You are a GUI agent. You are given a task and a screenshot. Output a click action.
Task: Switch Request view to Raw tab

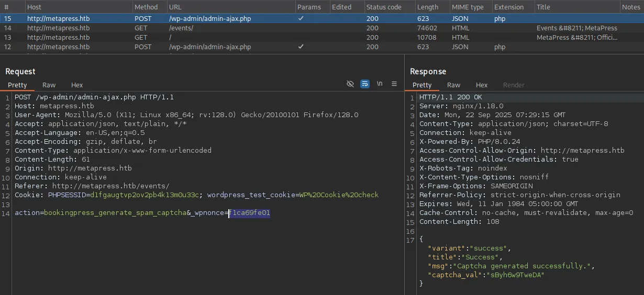49,85
